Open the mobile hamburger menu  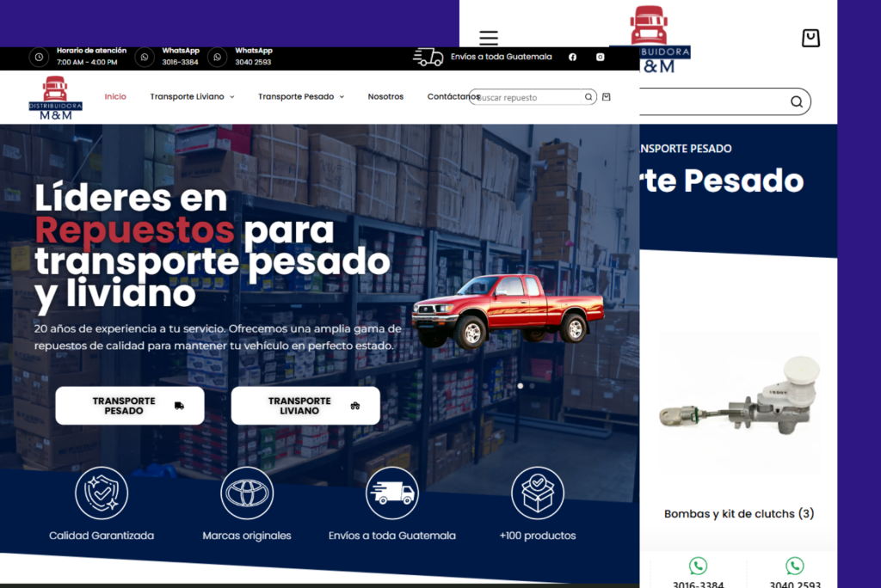489,38
